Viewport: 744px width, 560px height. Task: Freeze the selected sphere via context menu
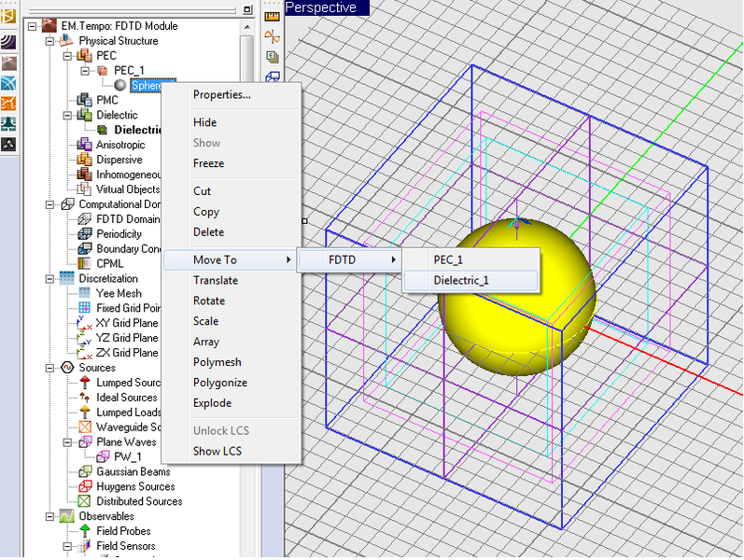(208, 163)
